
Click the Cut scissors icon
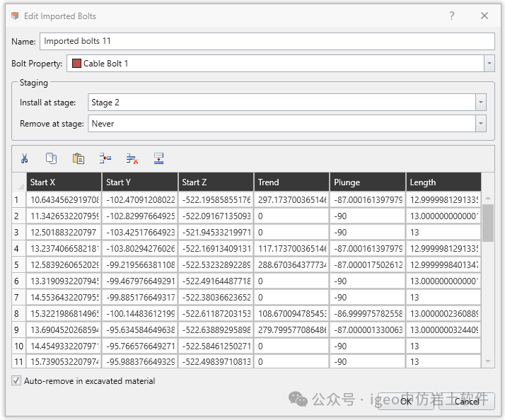[25, 158]
